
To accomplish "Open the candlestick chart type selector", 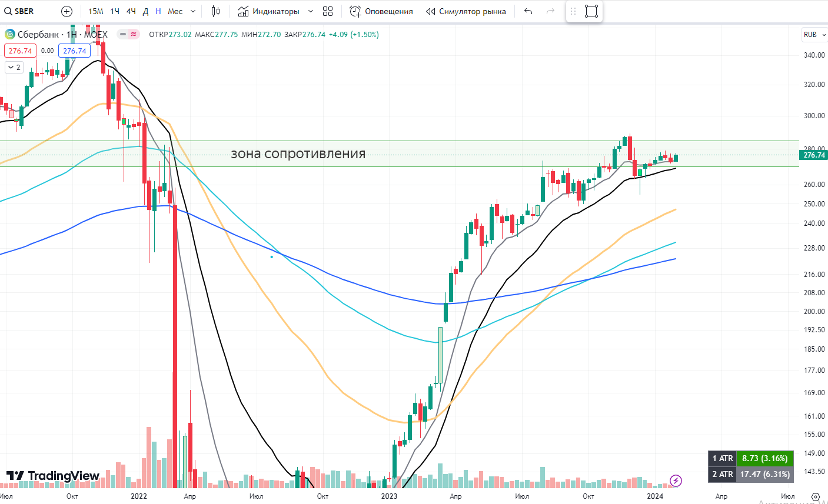I will [216, 11].
